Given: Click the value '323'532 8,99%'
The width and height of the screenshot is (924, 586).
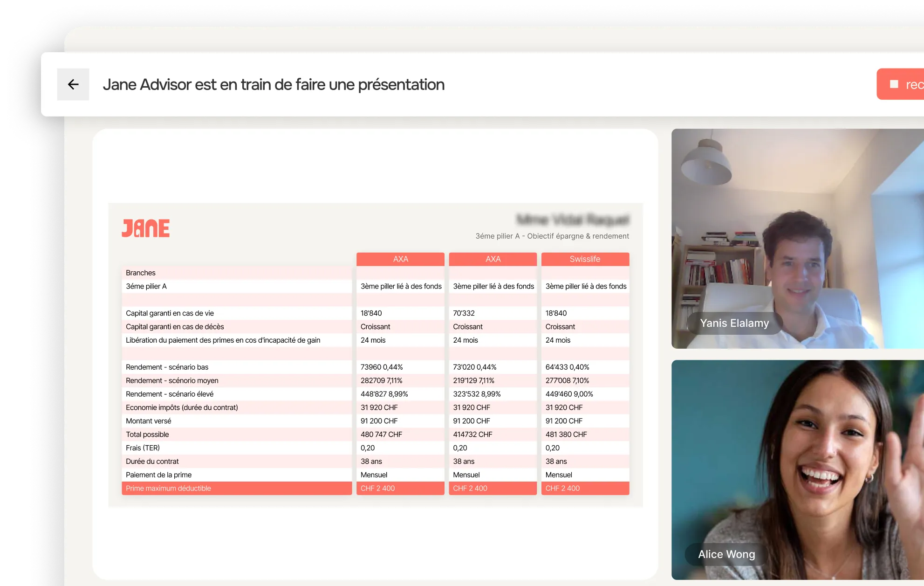Looking at the screenshot, I should point(477,394).
